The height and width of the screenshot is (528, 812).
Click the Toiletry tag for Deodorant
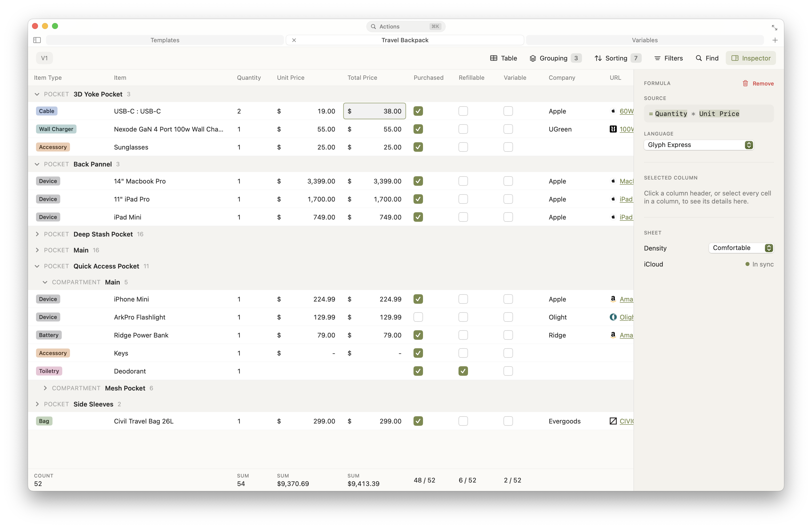click(49, 371)
